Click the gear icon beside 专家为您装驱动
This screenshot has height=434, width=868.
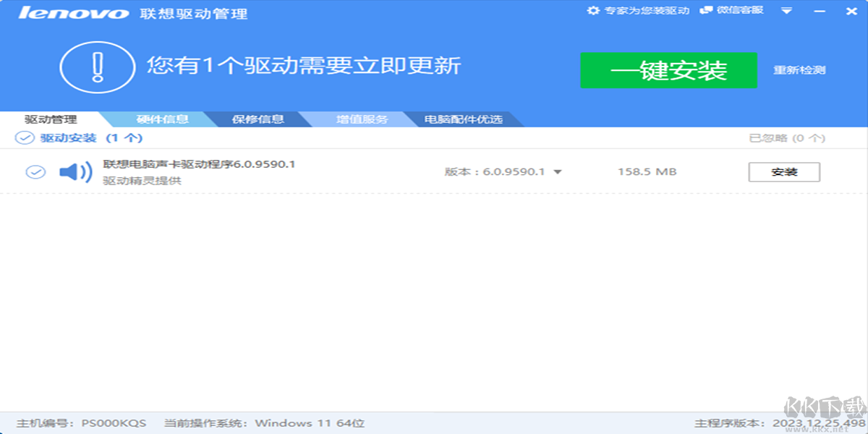(x=593, y=11)
